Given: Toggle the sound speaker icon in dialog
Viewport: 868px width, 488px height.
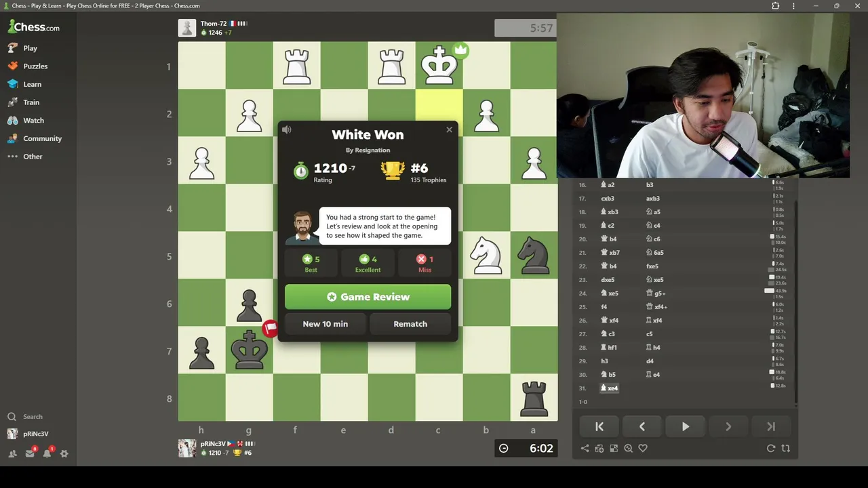Looking at the screenshot, I should click(x=287, y=129).
